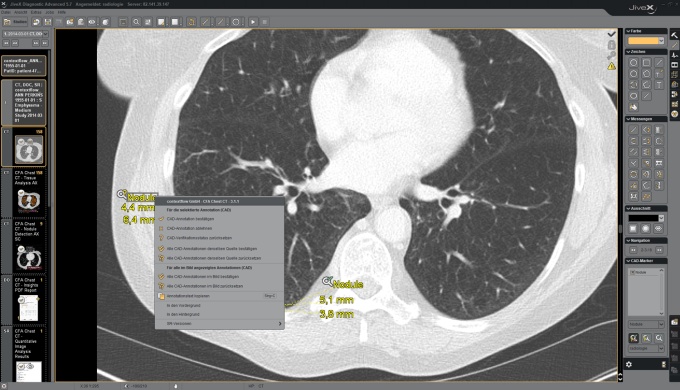Click the previous button in Navigation panel
This screenshot has height=390, width=680.
634,250
